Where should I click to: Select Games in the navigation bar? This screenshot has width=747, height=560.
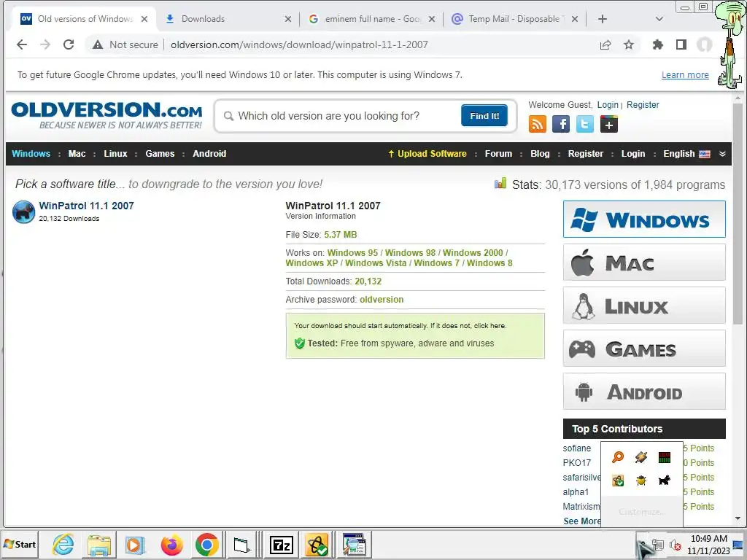[160, 154]
